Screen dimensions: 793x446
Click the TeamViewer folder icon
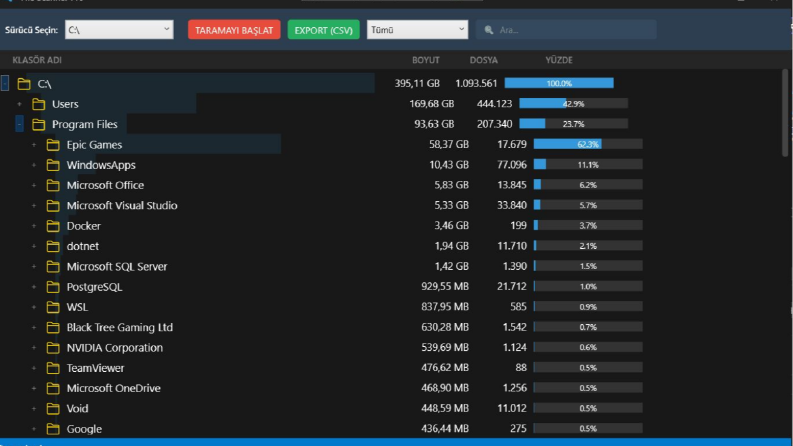[53, 368]
